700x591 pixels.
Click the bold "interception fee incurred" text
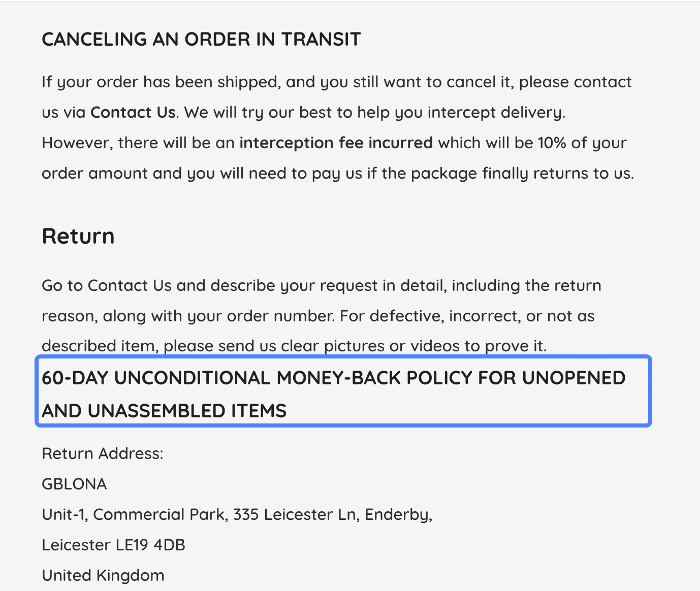coord(336,143)
